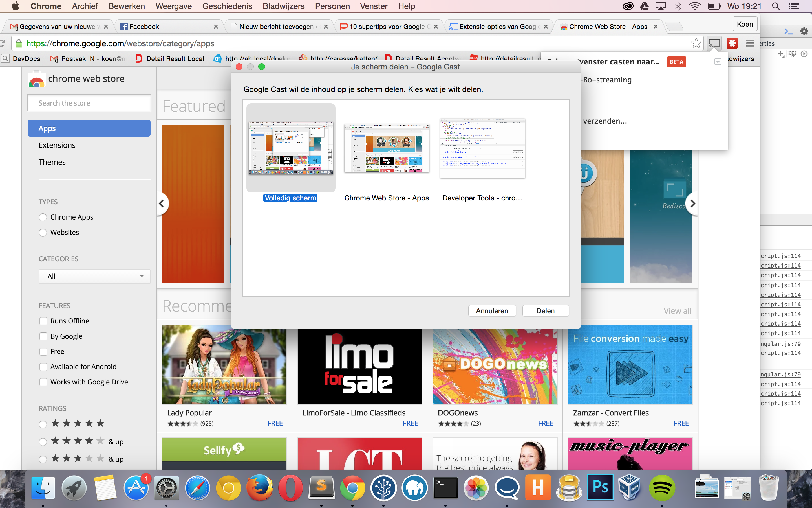This screenshot has height=508, width=812.
Task: Enable Available for Android checkbox
Action: 43,367
